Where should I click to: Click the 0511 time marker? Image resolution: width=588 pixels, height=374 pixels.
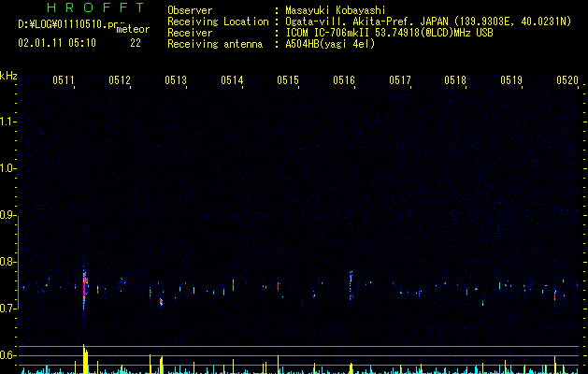click(64, 80)
